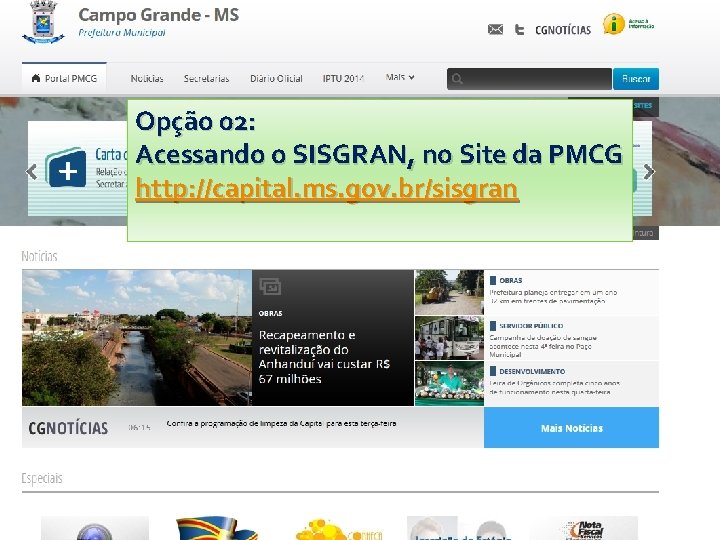Open the orange bubbles Conheça icon
This screenshot has height=540, width=720.
(339, 529)
